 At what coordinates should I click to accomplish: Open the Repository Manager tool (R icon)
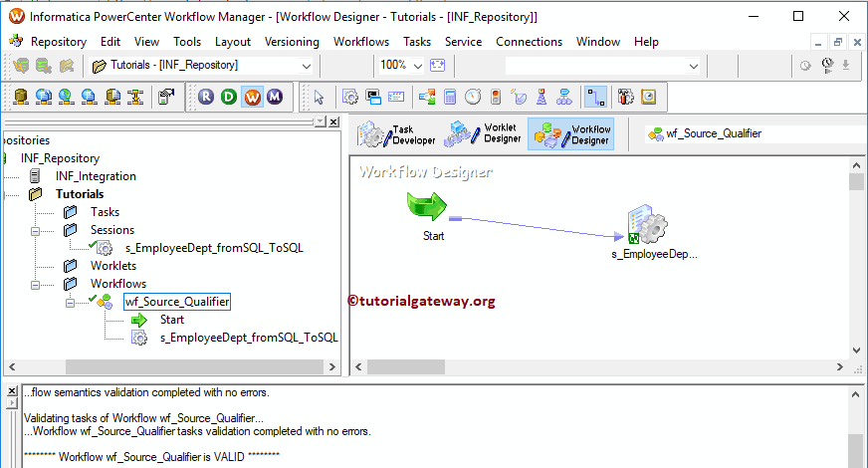[x=206, y=97]
